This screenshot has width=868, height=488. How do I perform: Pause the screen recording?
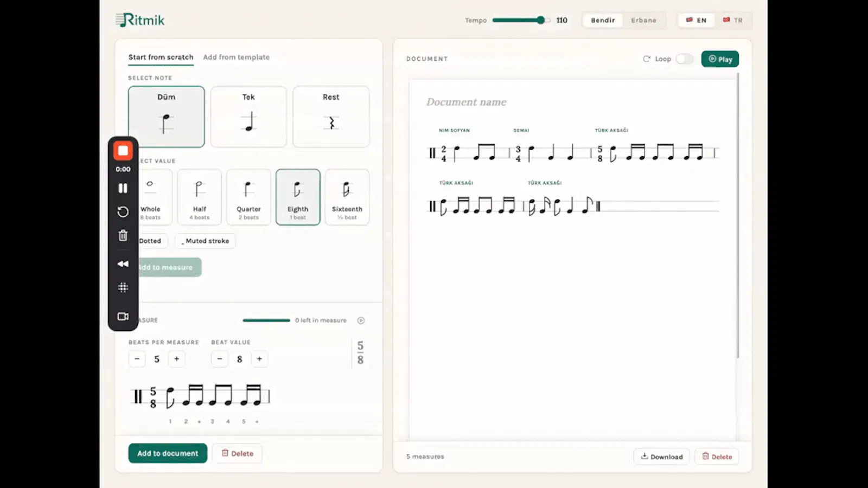(123, 188)
